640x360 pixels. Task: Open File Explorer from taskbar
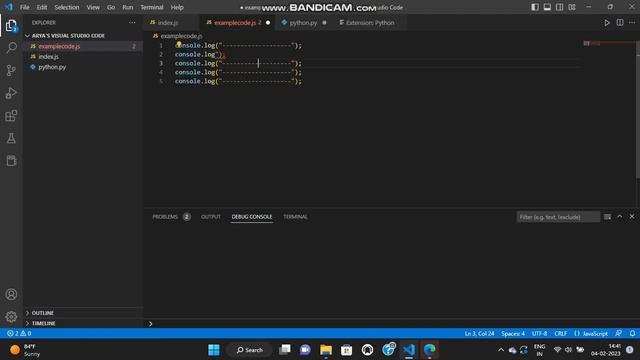click(326, 350)
